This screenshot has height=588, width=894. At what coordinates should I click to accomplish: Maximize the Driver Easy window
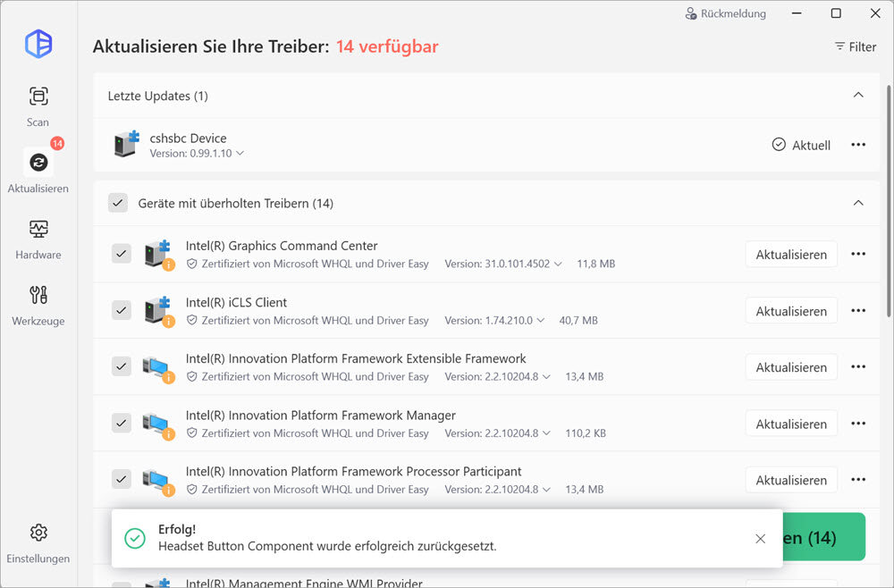click(836, 13)
